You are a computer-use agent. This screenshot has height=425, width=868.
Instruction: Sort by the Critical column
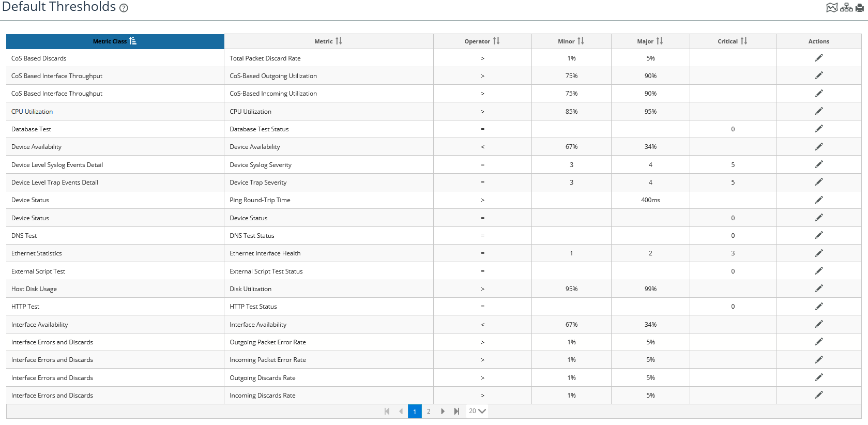point(732,41)
